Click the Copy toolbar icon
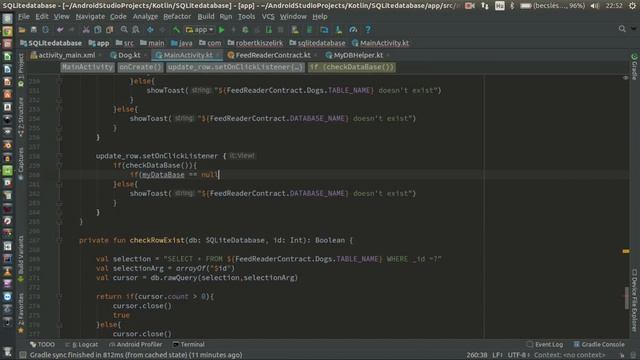640x360 pixels. (98, 30)
